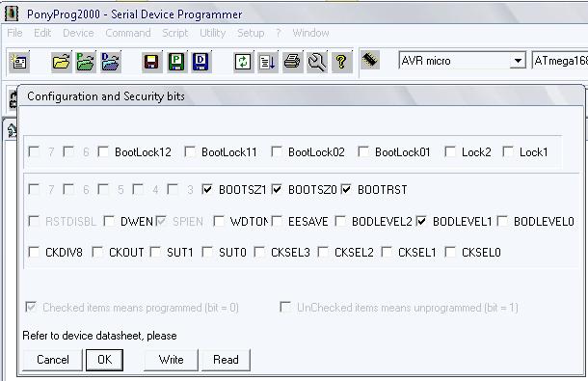Save program with green P floppy icon
Image resolution: width=588 pixels, height=381 pixels.
click(176, 62)
